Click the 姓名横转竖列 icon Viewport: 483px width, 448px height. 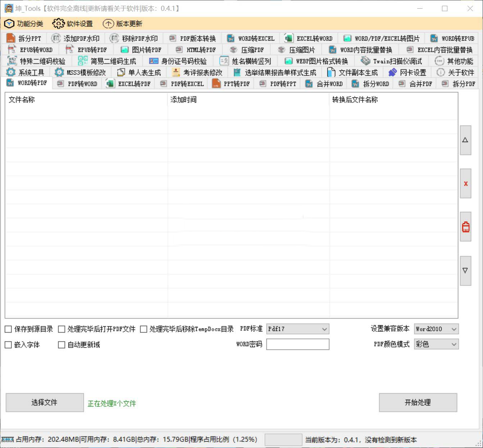tap(224, 61)
